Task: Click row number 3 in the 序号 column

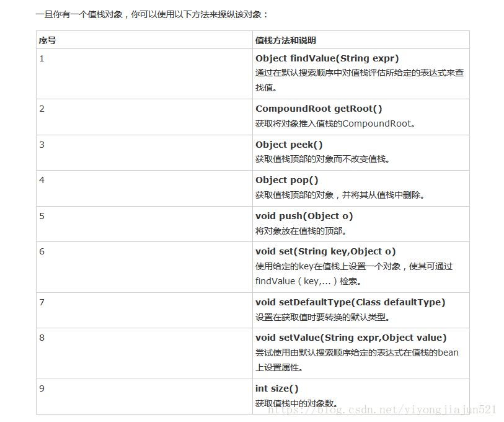Action: coord(42,145)
